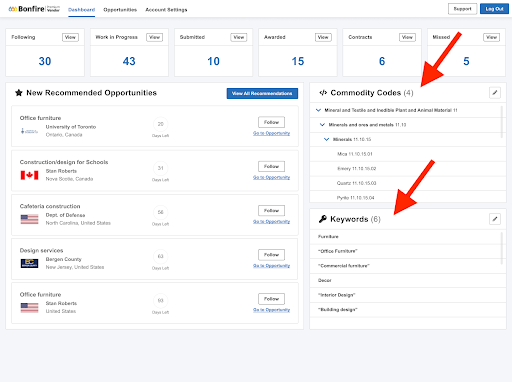Go to University of Toronto opportunity
The height and width of the screenshot is (382, 512).
(271, 133)
